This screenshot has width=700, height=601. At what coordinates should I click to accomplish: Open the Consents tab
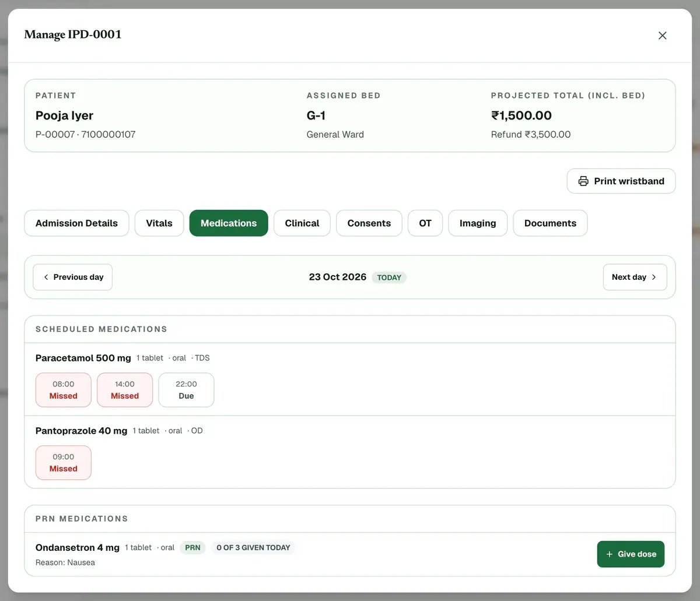point(369,223)
